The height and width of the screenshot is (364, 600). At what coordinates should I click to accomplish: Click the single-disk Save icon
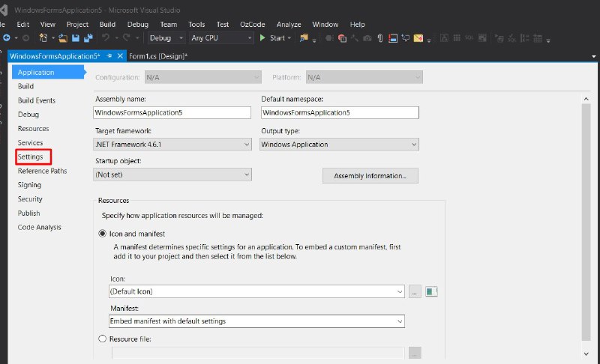[x=76, y=37]
